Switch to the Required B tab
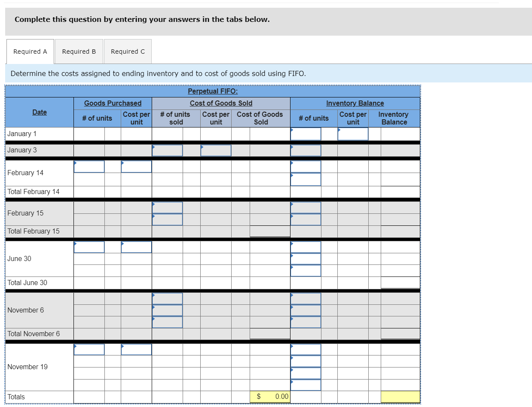 [79, 51]
